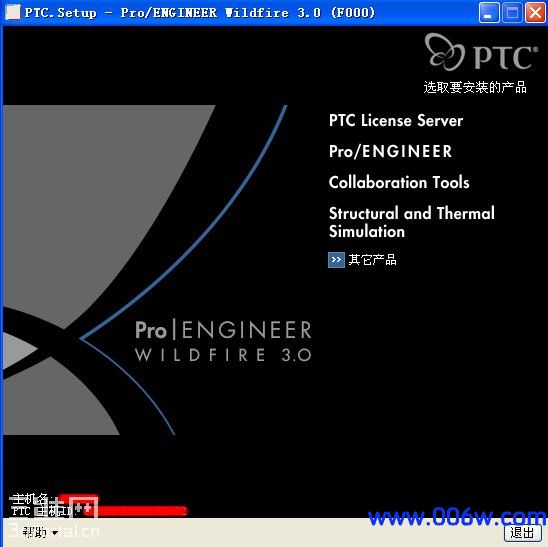The image size is (548, 547).
Task: Select PTC License Server product
Action: coord(396,121)
